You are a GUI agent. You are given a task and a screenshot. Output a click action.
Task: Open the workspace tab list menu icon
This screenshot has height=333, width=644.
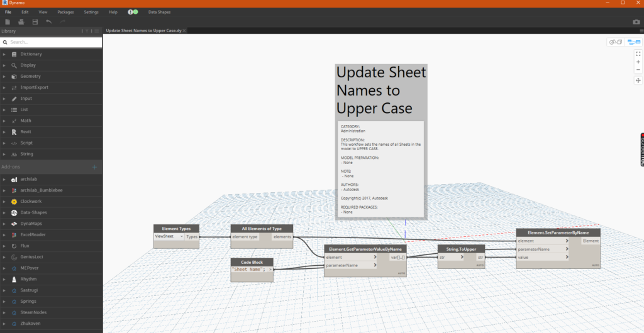[641, 31]
